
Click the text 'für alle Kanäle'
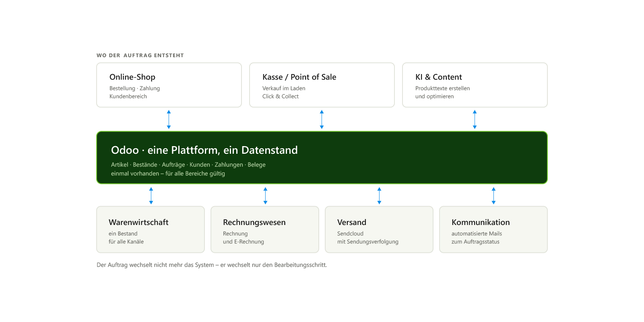pos(126,242)
